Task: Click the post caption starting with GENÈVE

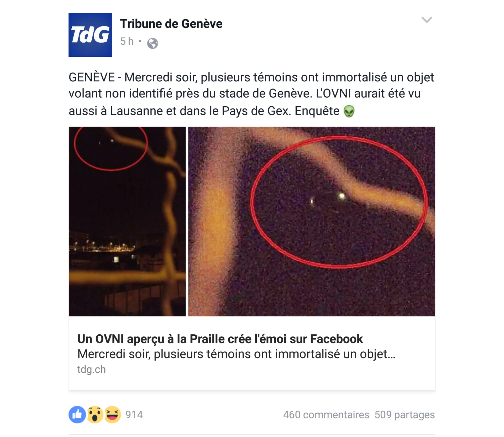Action: coord(251,94)
